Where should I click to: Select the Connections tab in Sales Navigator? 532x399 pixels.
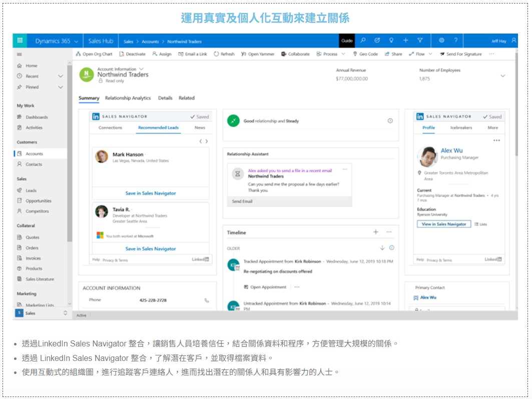coord(110,128)
